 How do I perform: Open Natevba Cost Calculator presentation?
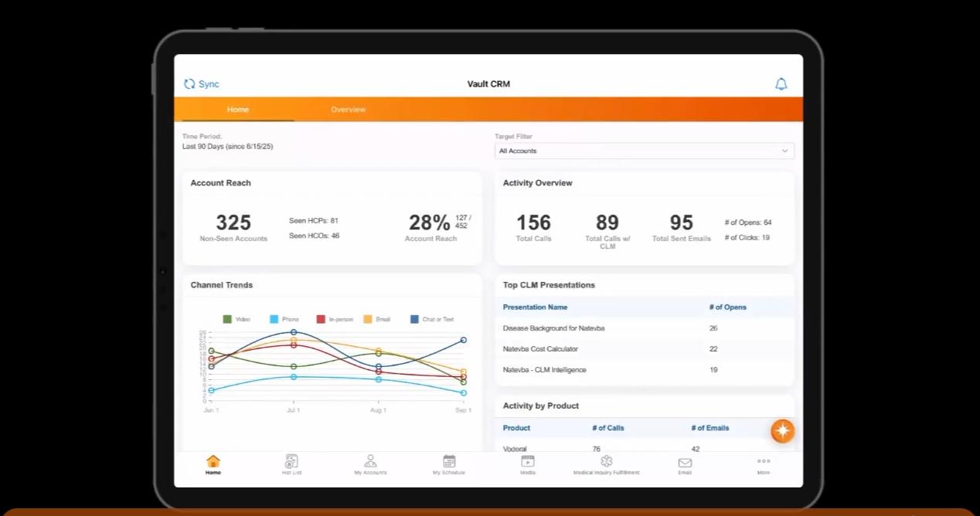point(542,349)
